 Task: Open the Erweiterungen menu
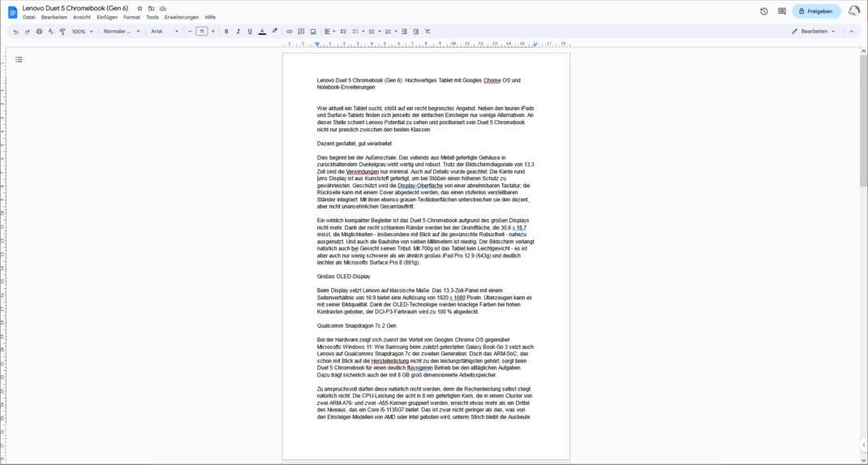(x=182, y=17)
